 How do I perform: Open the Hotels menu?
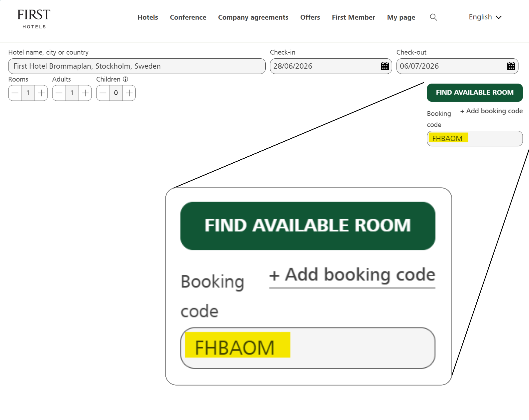pos(148,17)
